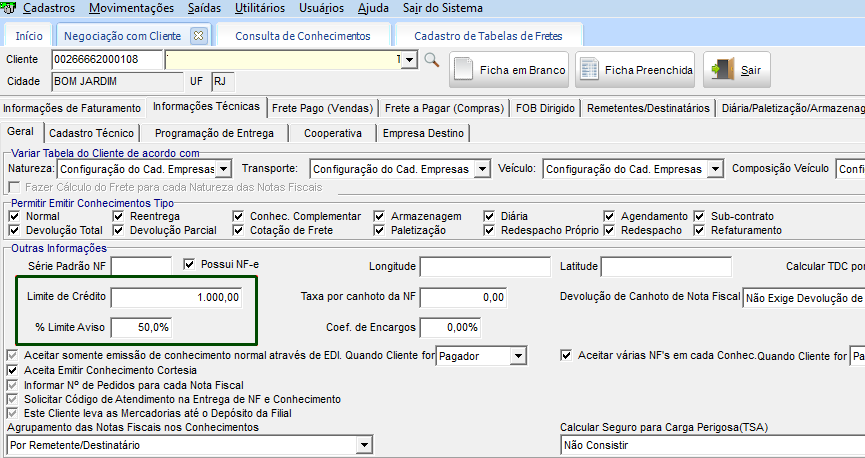Switch to the Início tab
The width and height of the screenshot is (865, 458).
coord(29,36)
